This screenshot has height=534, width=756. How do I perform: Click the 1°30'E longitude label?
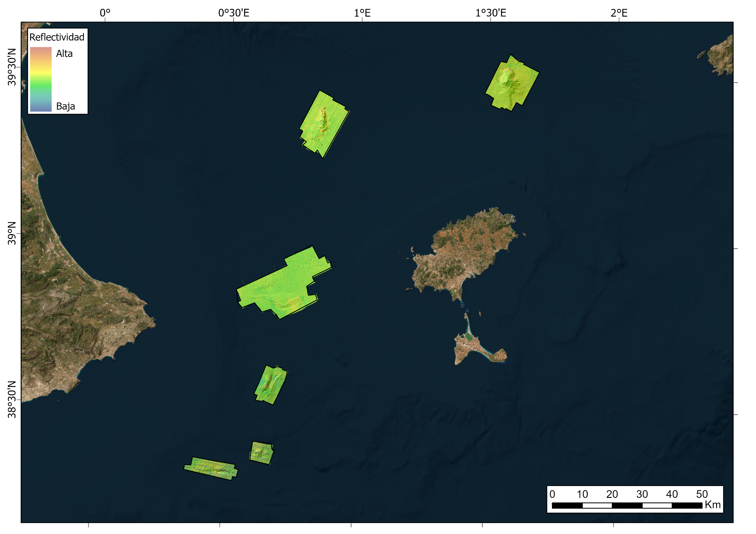pos(491,13)
